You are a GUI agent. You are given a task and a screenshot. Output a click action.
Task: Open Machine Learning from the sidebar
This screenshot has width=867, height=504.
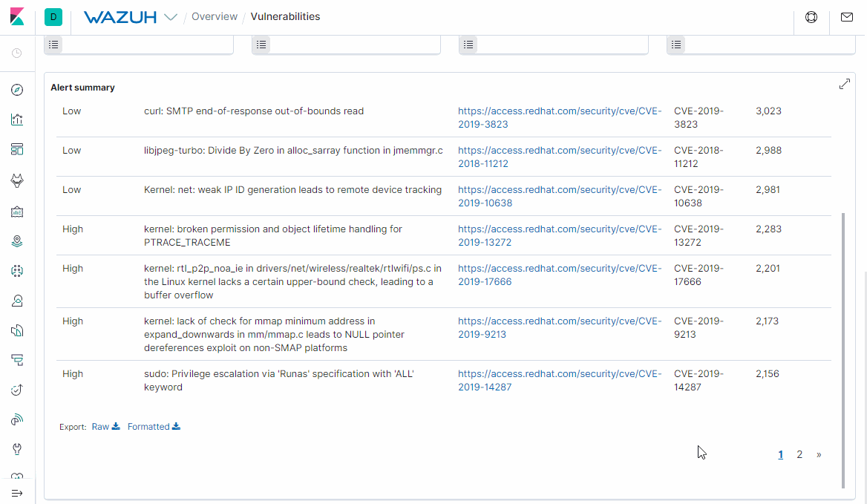[16, 271]
